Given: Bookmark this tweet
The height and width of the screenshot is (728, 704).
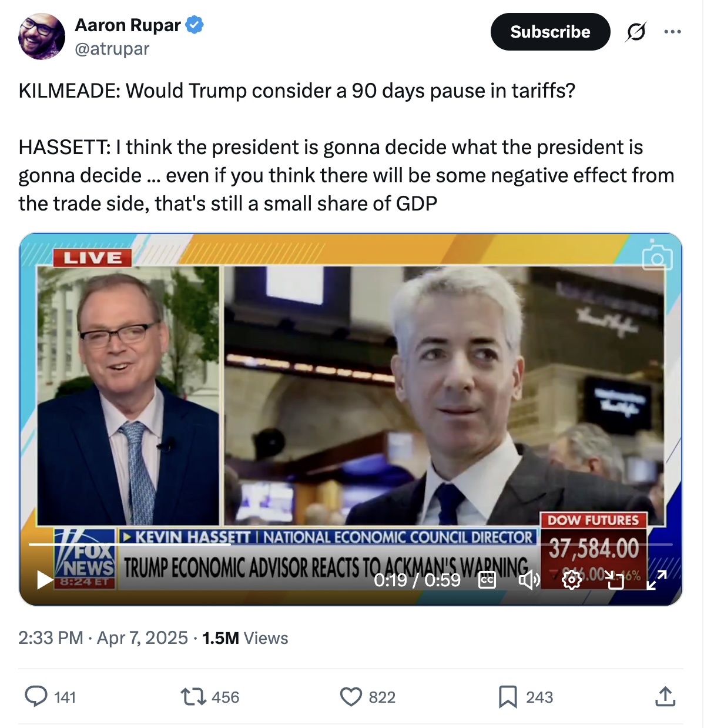Looking at the screenshot, I should click(x=508, y=697).
